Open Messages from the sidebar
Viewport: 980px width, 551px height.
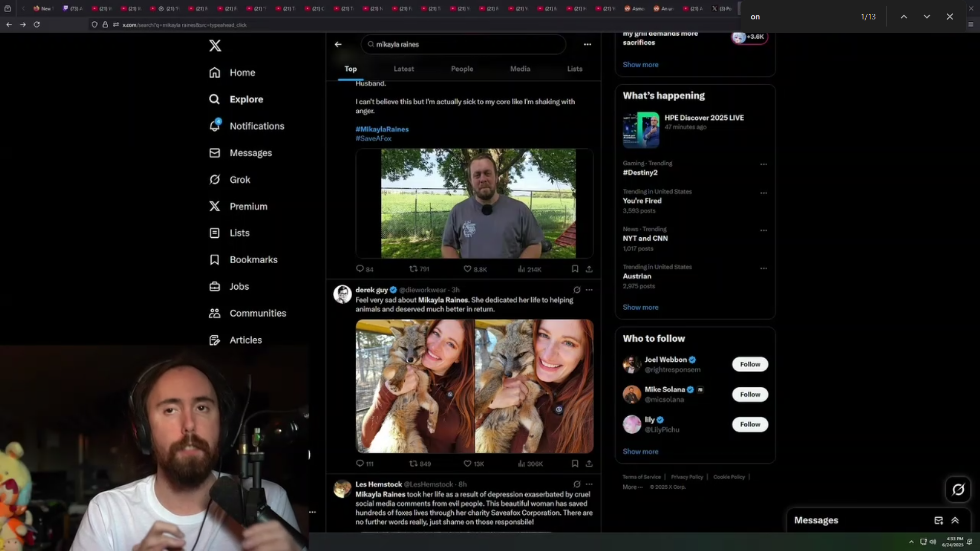click(x=240, y=153)
